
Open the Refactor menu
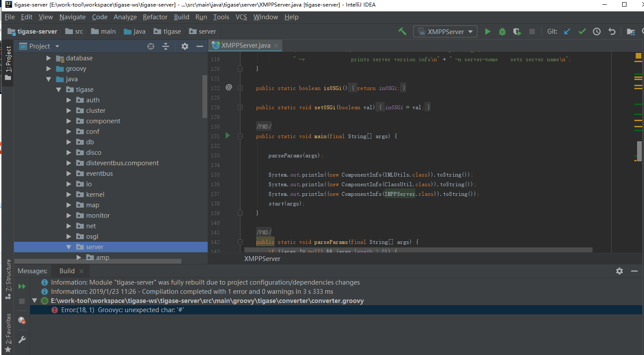(x=155, y=17)
